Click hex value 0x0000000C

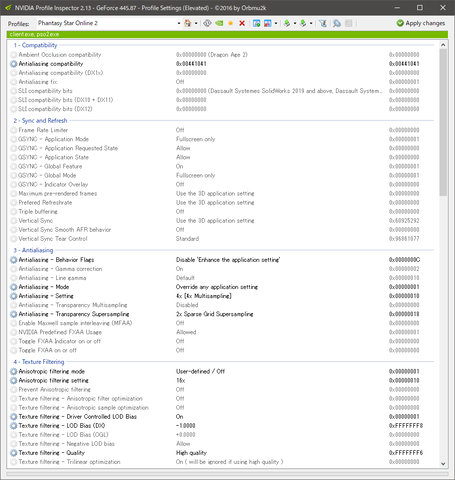(x=404, y=260)
